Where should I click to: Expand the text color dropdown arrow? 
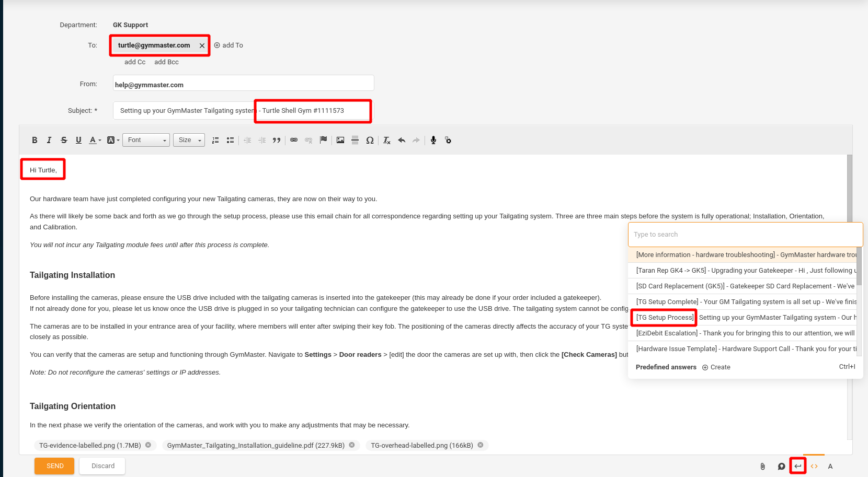click(x=100, y=141)
